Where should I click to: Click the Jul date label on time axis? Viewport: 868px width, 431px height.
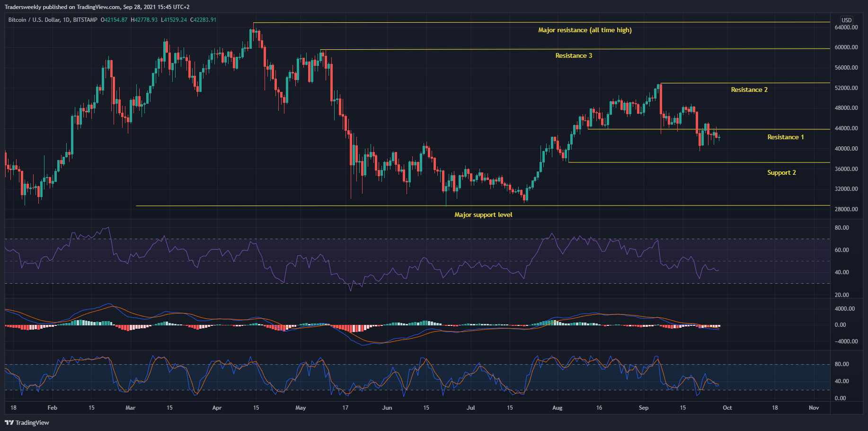point(470,408)
